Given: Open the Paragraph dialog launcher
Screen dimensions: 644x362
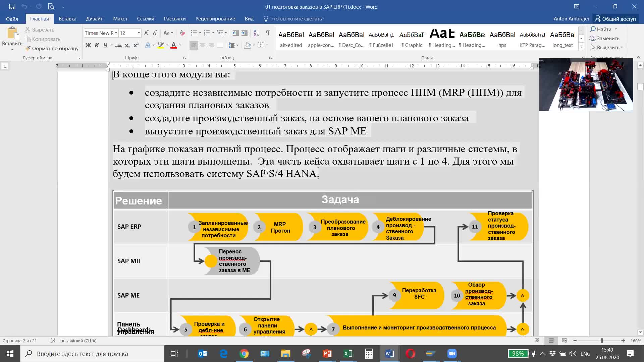Looking at the screenshot, I should (x=270, y=58).
